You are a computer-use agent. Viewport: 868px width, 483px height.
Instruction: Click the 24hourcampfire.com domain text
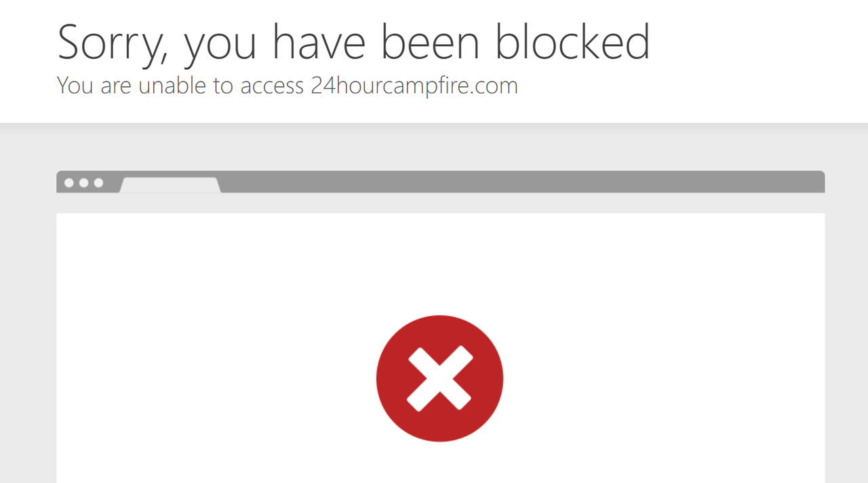click(414, 85)
